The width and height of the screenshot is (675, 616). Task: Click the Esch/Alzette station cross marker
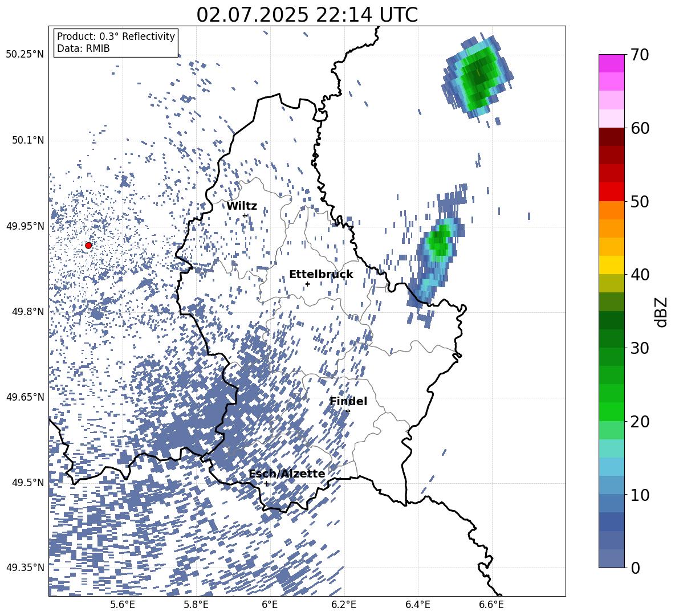(x=266, y=483)
